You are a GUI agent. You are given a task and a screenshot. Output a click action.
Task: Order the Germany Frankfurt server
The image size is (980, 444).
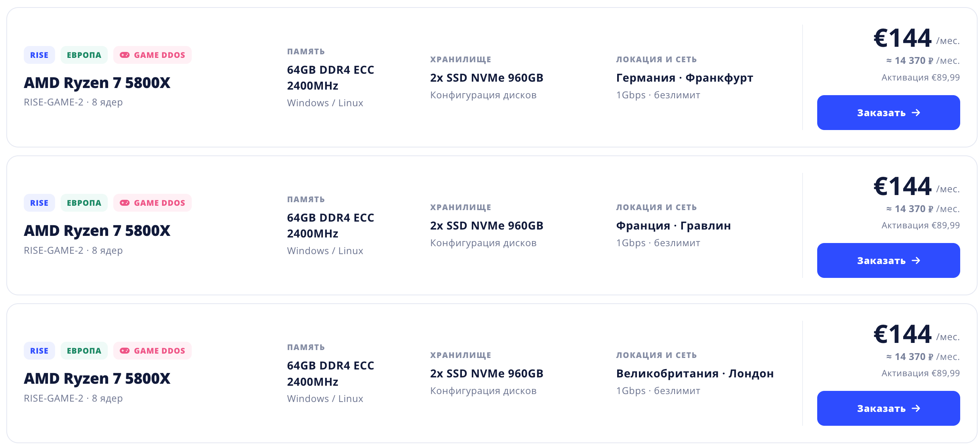888,113
